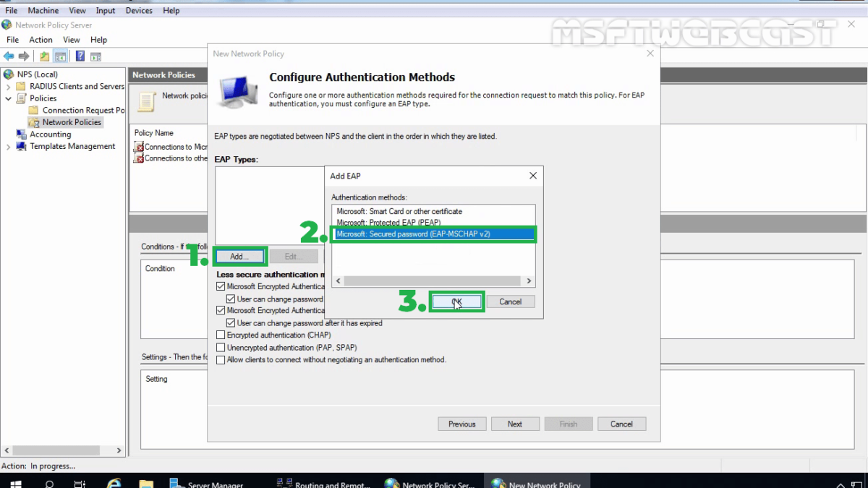Select Microsoft: Secured password (EAP-MSCHAP v2)
The image size is (868, 488).
(x=433, y=234)
